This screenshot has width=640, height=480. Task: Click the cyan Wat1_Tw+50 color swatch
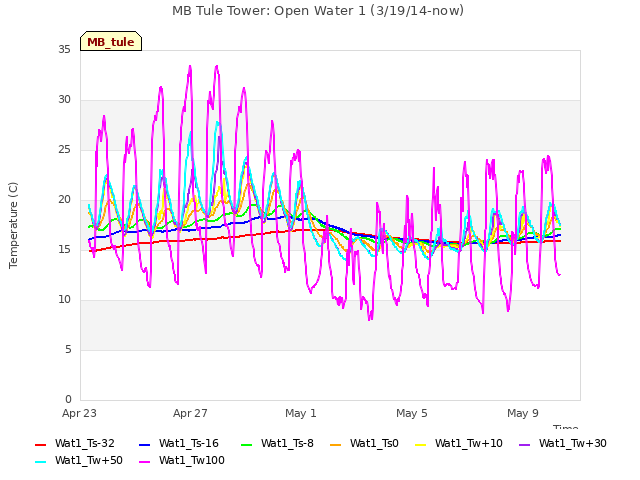(40, 462)
